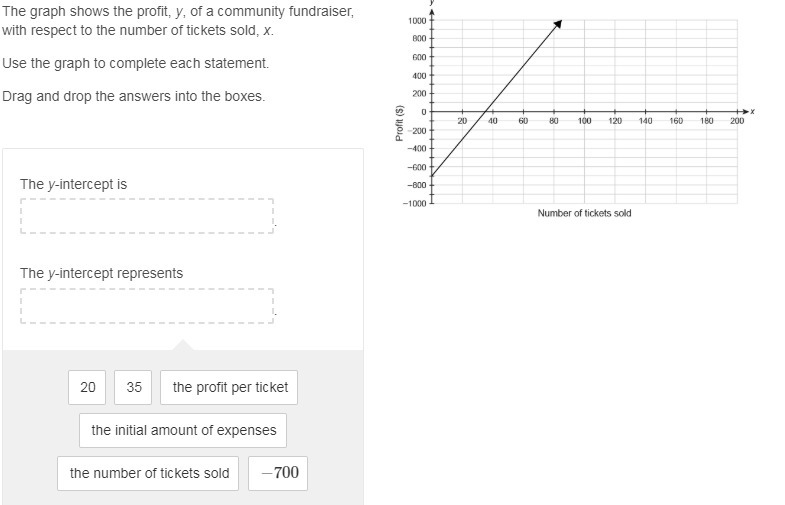Click the arrowhead at top of graphed line
The width and height of the screenshot is (785, 505).
pos(558,24)
